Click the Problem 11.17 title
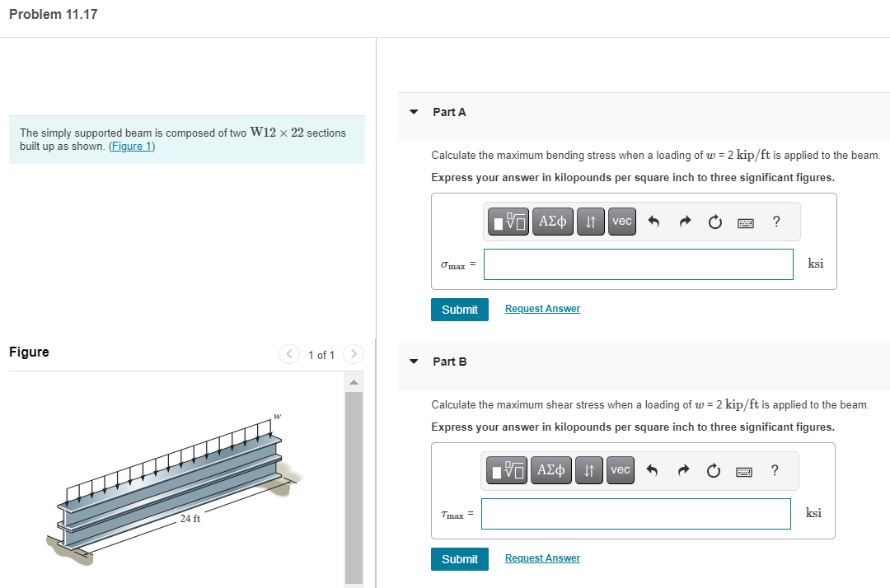Viewport: 890px width, 588px height. [54, 15]
